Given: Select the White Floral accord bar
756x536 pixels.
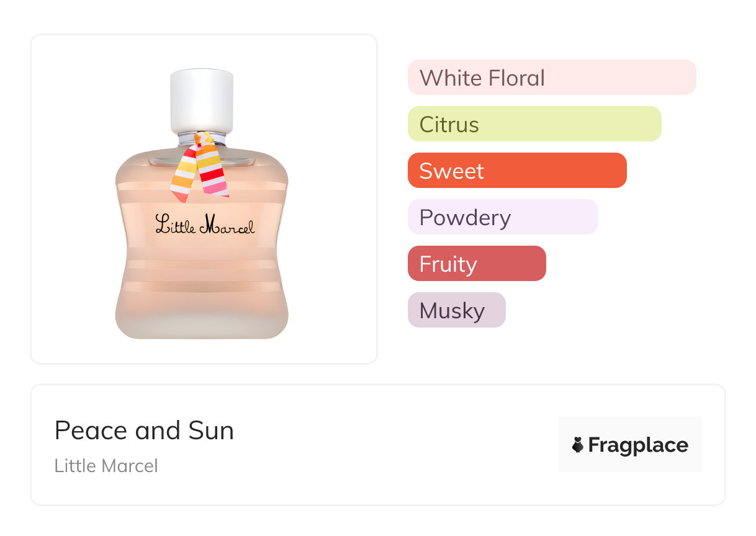Looking at the screenshot, I should pos(551,78).
